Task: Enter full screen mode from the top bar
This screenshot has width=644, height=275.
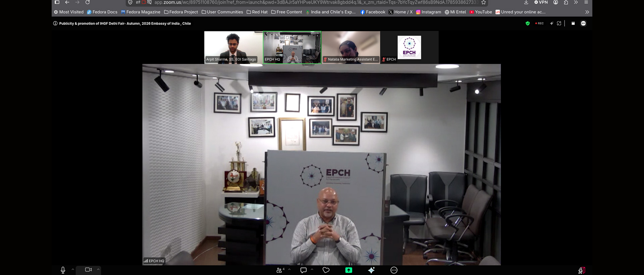Action: (559, 23)
